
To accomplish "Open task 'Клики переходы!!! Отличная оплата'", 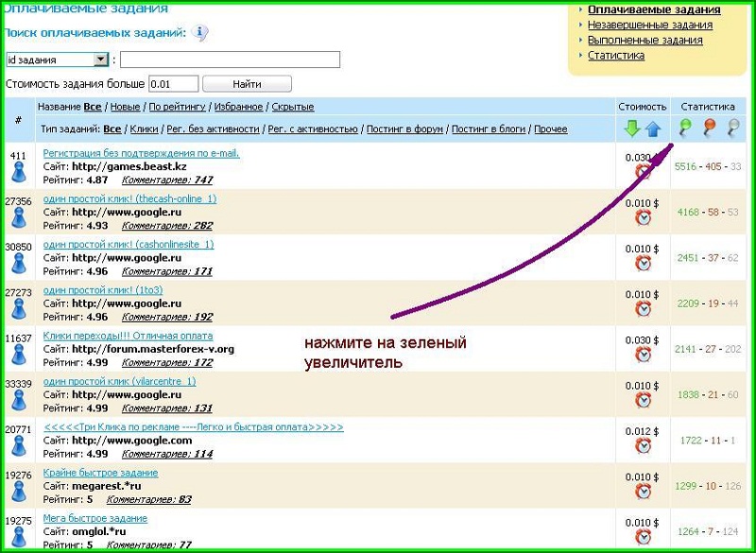I will coord(128,336).
